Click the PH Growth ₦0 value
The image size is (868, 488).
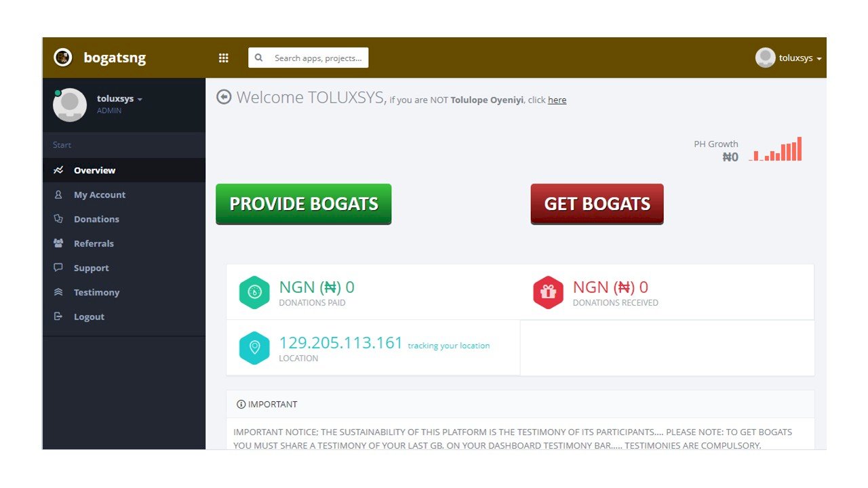pyautogui.click(x=730, y=157)
